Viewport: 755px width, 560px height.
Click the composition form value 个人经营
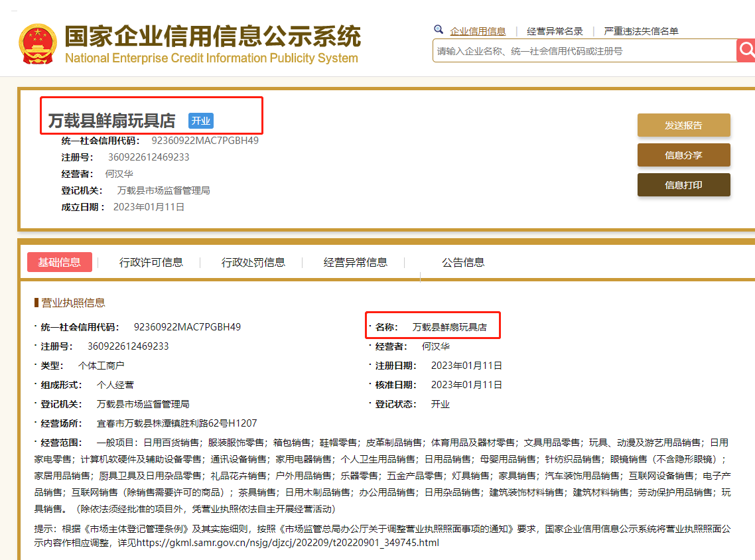(115, 385)
